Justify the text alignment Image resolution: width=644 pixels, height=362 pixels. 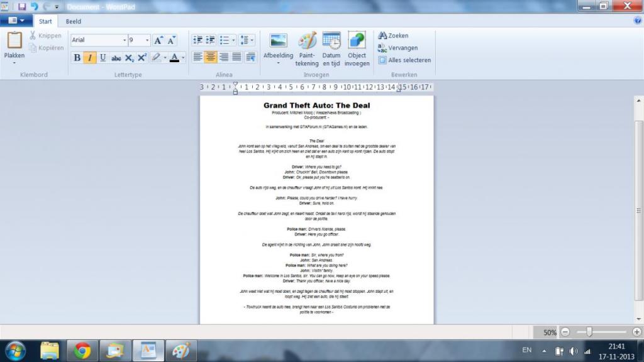tap(236, 57)
